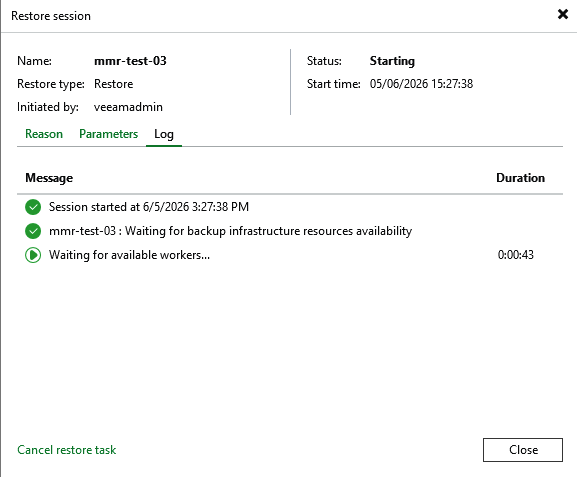The height and width of the screenshot is (477, 577).
Task: Click the 0:00:43 duration value
Action: point(516,255)
